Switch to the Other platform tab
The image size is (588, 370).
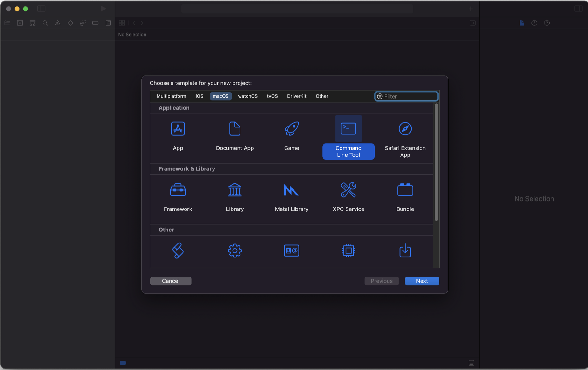322,96
